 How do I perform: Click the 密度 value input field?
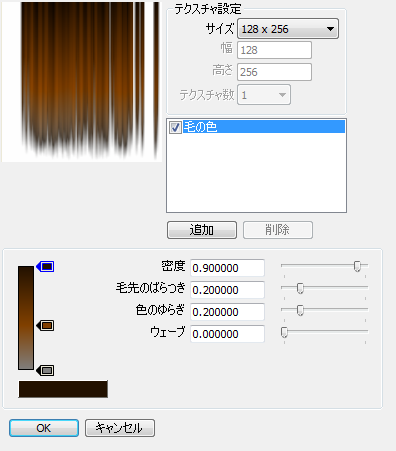[x=227, y=268]
